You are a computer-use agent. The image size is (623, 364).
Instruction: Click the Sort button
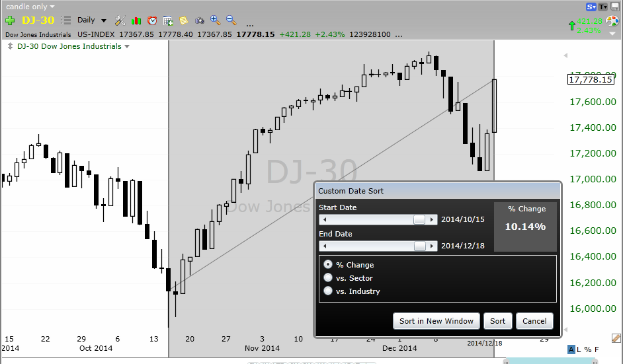tap(497, 321)
